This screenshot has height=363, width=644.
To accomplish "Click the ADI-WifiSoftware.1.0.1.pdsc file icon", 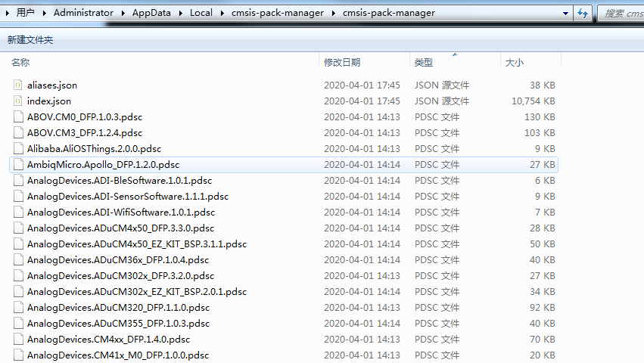I will tap(17, 213).
